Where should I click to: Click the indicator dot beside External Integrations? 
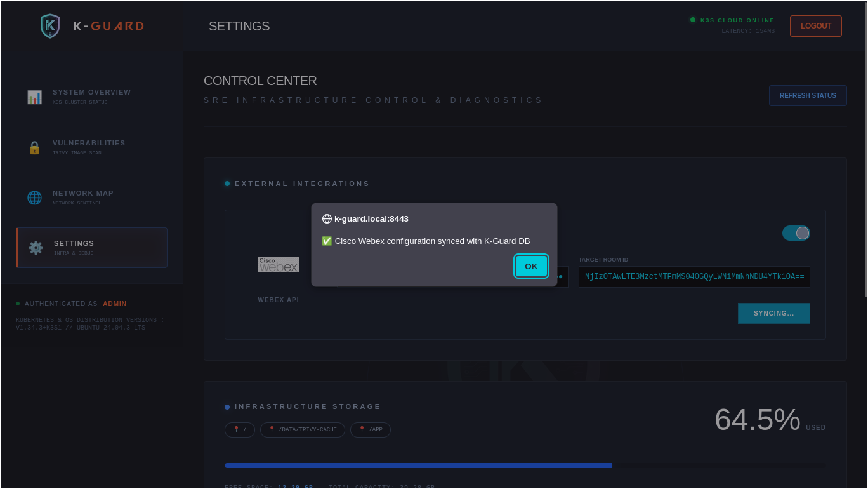227,183
